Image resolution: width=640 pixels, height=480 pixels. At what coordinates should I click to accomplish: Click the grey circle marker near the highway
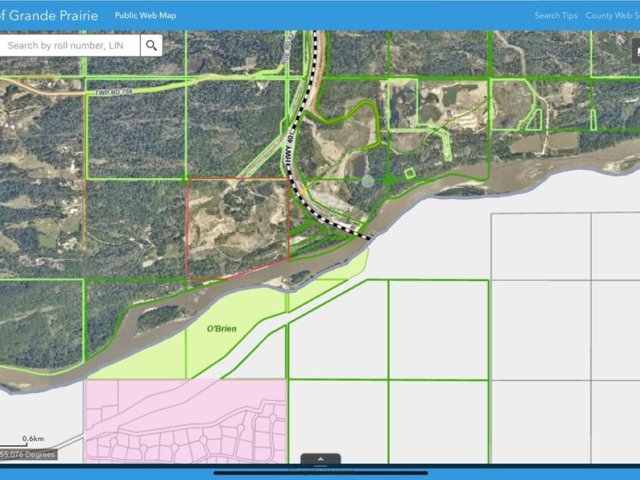367,181
